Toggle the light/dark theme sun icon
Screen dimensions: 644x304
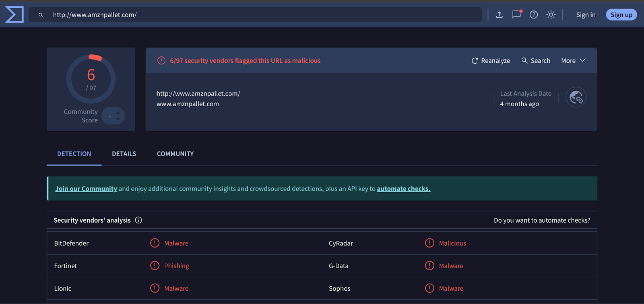point(551,14)
